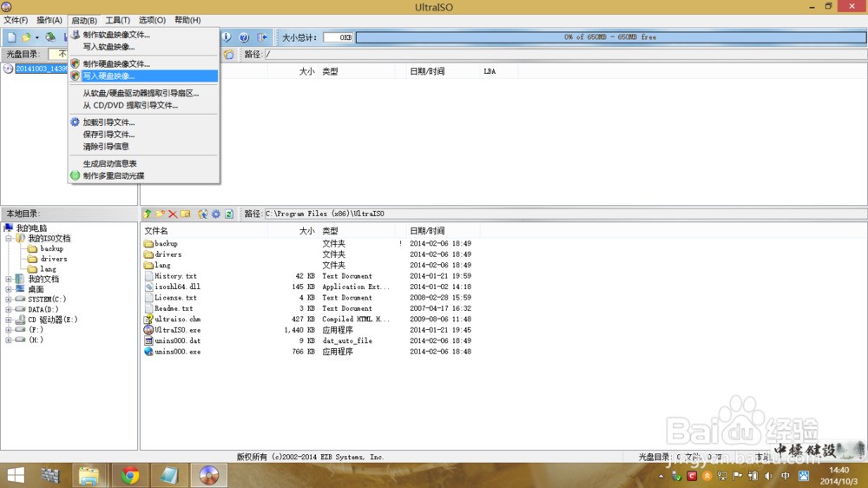Viewport: 868px width, 488px height.
Task: Click the blue gear settings icon
Action: (x=216, y=214)
